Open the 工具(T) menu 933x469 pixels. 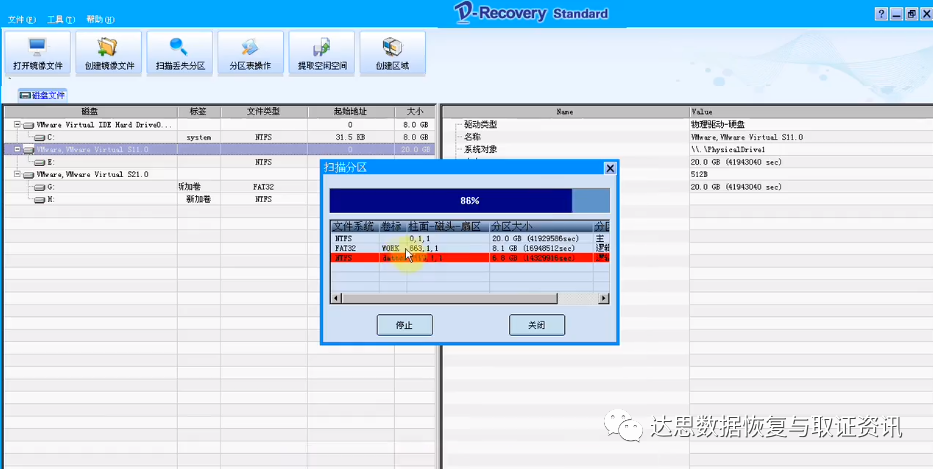(x=61, y=20)
